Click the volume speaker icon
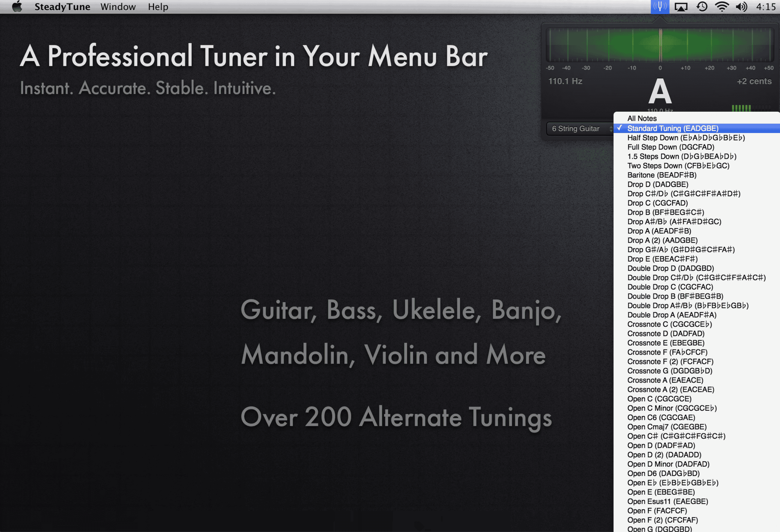 (x=741, y=7)
